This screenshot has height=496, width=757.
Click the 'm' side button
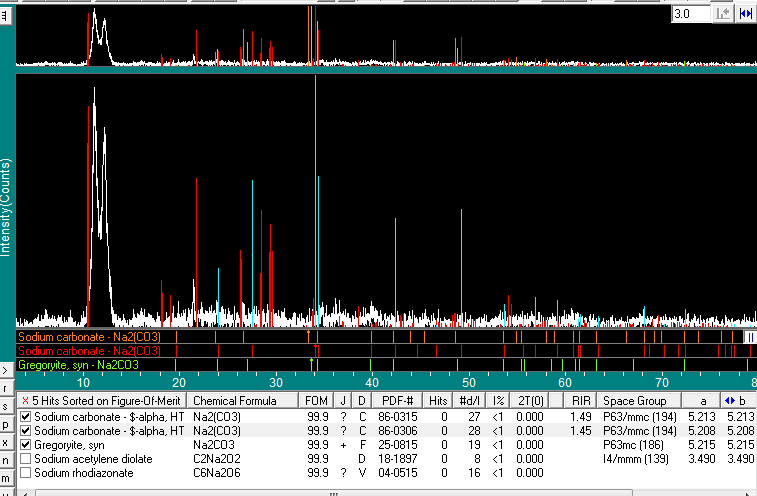pyautogui.click(x=5, y=478)
